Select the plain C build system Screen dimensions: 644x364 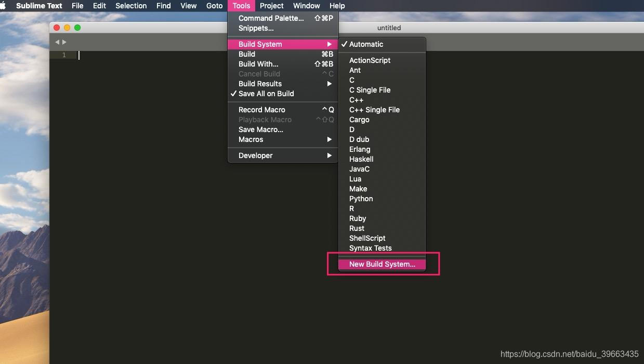click(x=382, y=80)
